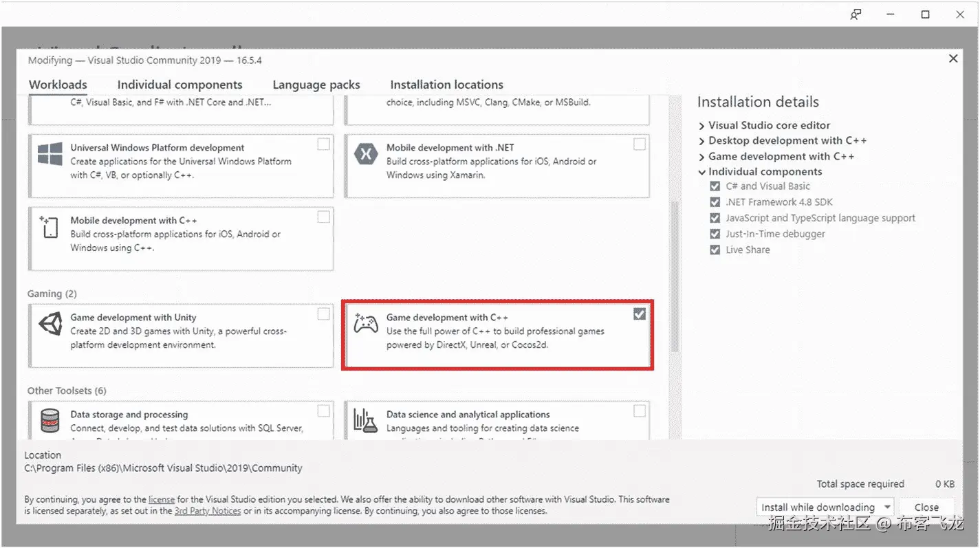Click the feedback icon in the title bar
This screenshot has width=980, height=548.
point(856,14)
